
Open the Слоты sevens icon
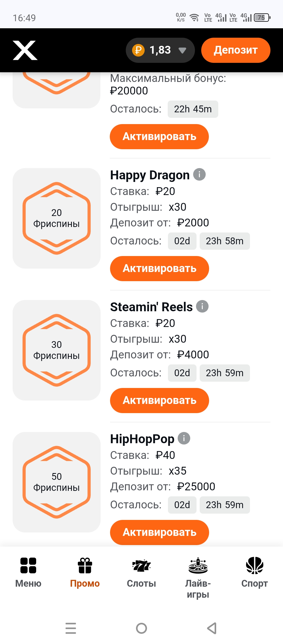coord(141,565)
